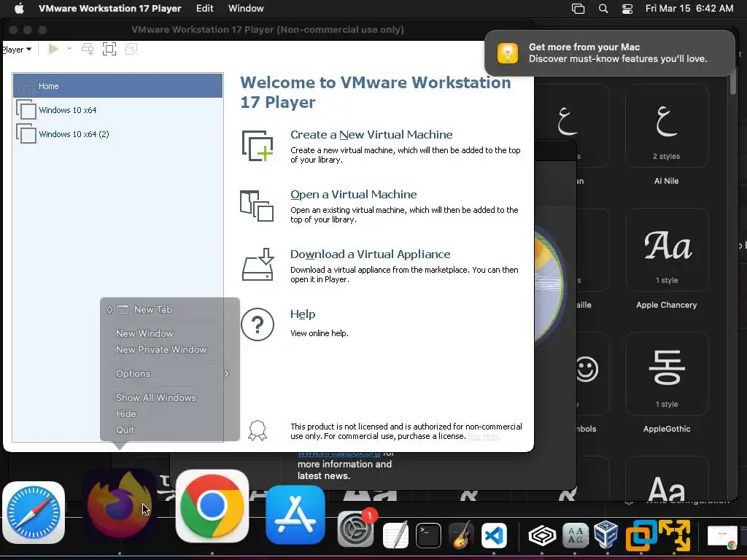The height and width of the screenshot is (560, 747).
Task: Open TextEdit from the Dock
Action: tap(396, 534)
